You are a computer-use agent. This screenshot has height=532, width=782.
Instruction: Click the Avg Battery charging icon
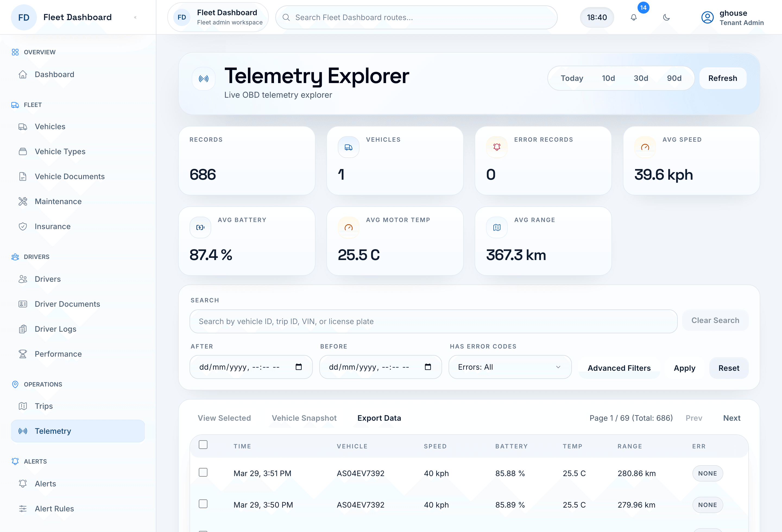coord(200,227)
